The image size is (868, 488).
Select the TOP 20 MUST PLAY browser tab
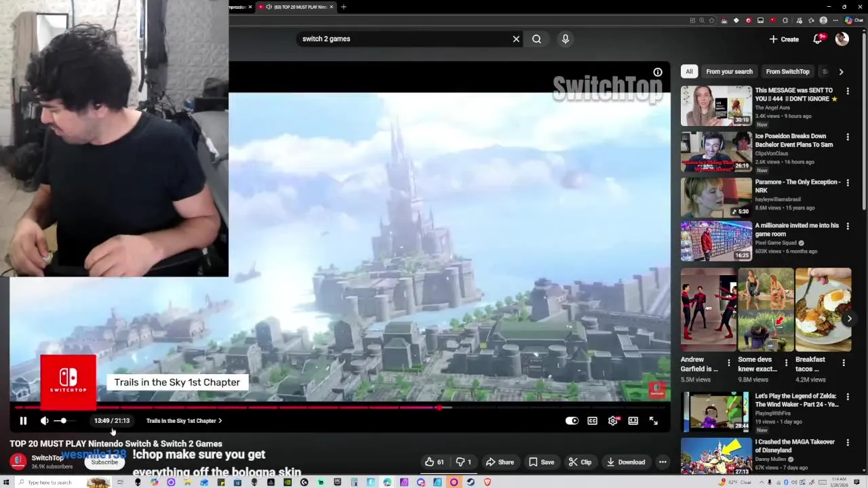click(296, 7)
